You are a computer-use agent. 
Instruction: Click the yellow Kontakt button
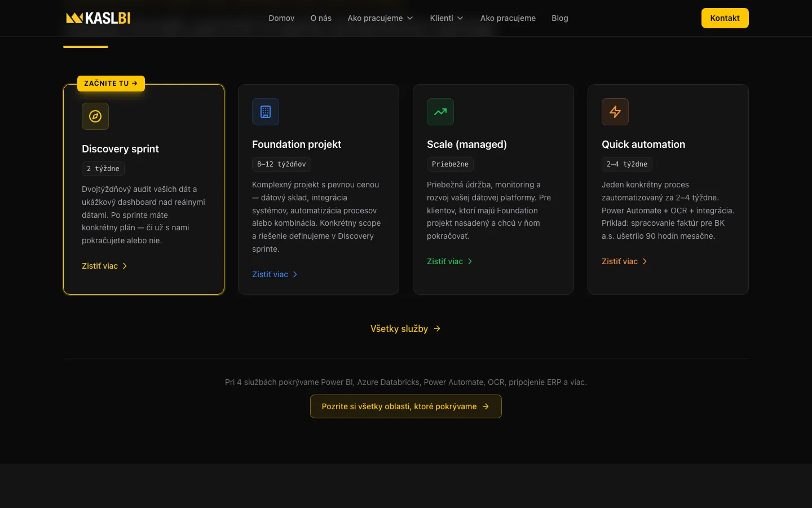[x=725, y=18]
